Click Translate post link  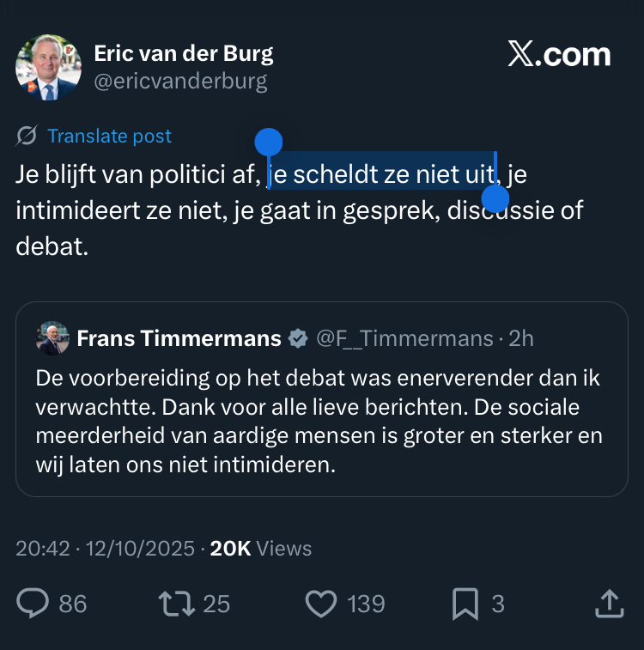pos(109,136)
